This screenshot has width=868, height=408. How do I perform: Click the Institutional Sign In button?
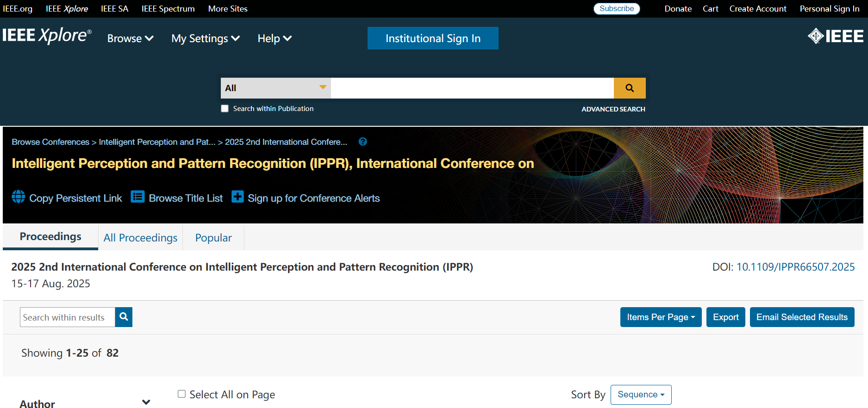[433, 38]
